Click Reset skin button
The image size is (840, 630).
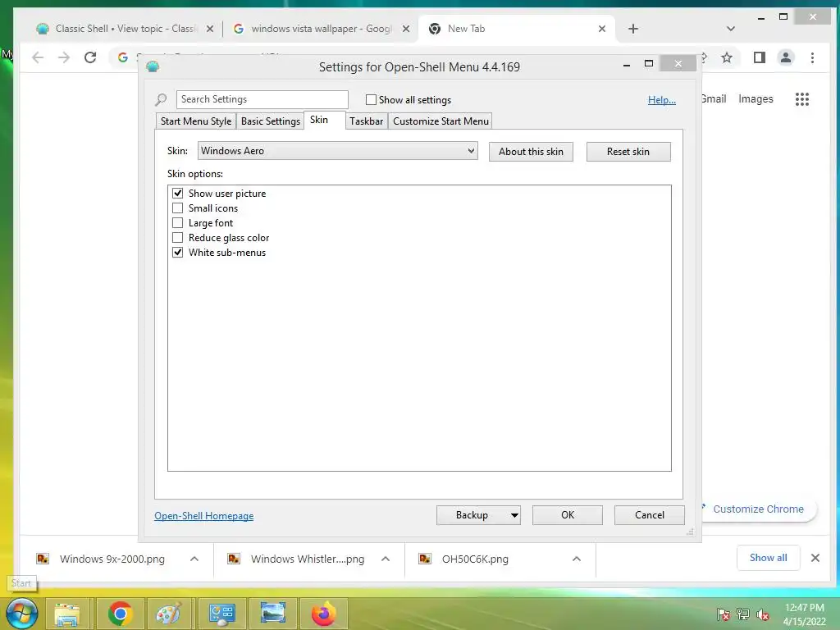pos(628,152)
